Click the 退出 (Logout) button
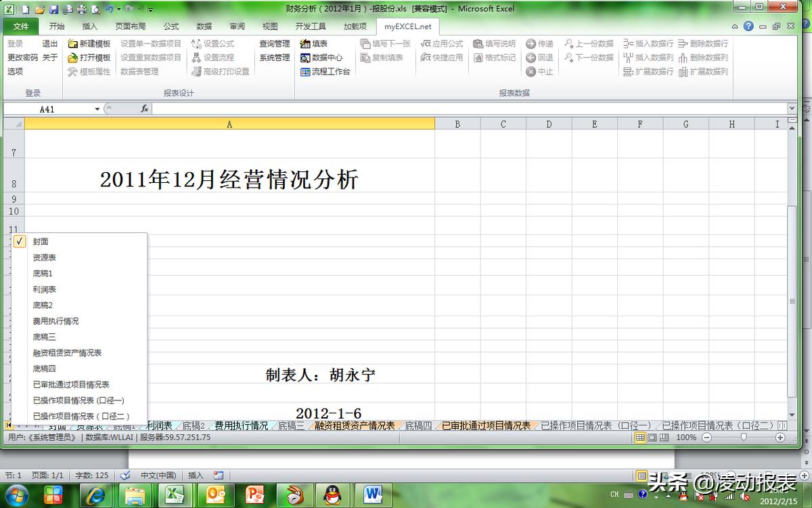 coord(49,43)
